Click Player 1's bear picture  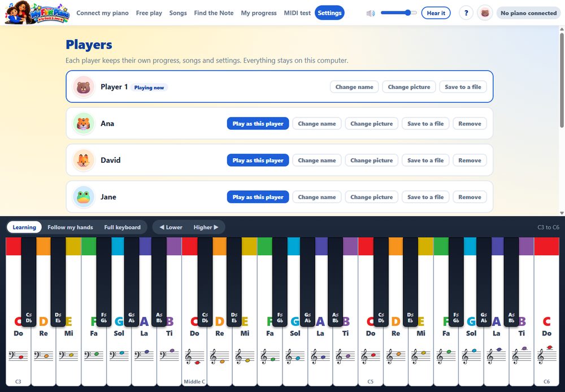pos(84,87)
